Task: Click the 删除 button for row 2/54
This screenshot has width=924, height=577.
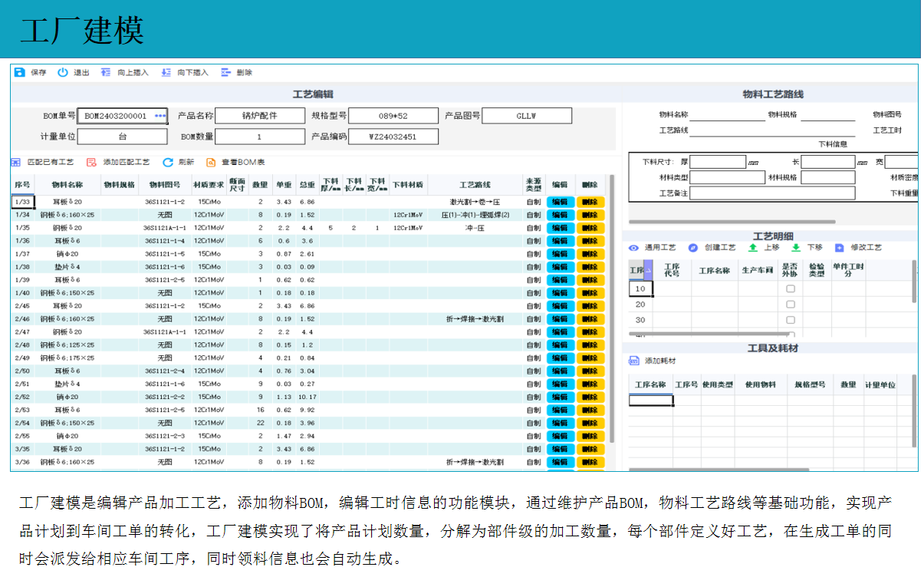Action: coord(590,424)
